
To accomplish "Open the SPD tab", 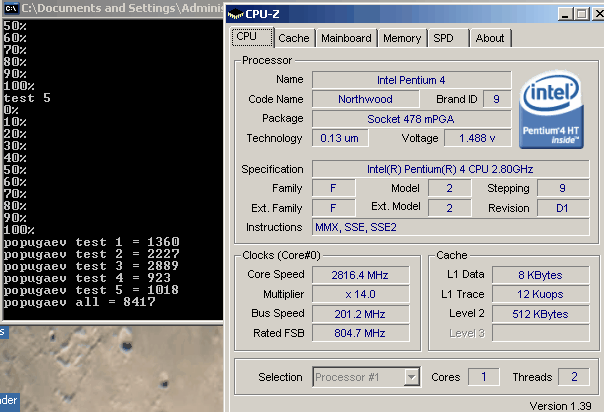I will click(x=448, y=38).
